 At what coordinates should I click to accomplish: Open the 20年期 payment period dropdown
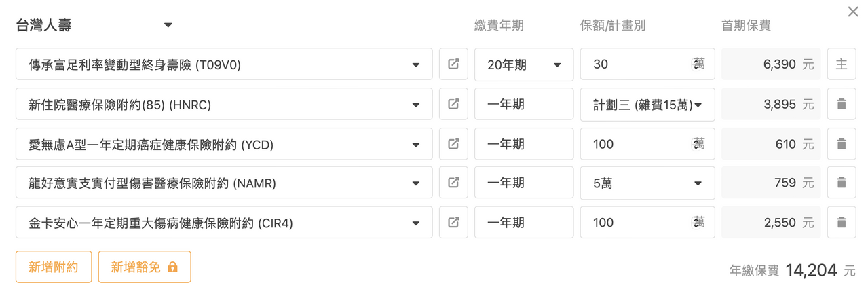tap(523, 64)
